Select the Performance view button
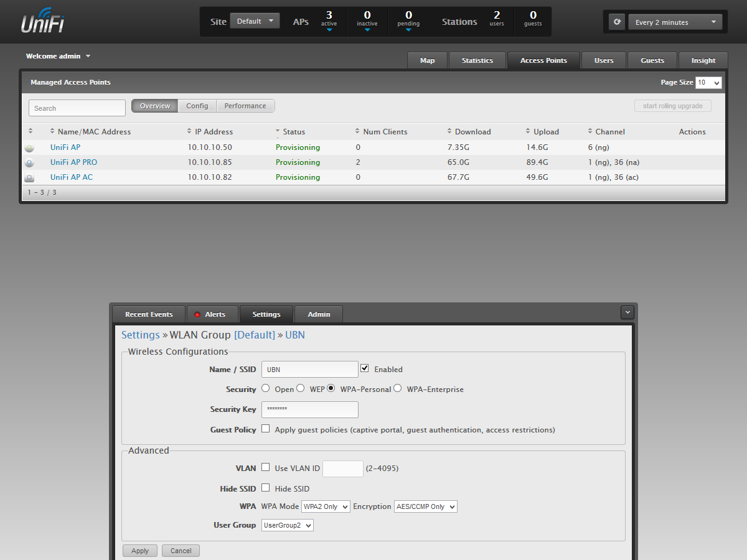 pyautogui.click(x=245, y=106)
